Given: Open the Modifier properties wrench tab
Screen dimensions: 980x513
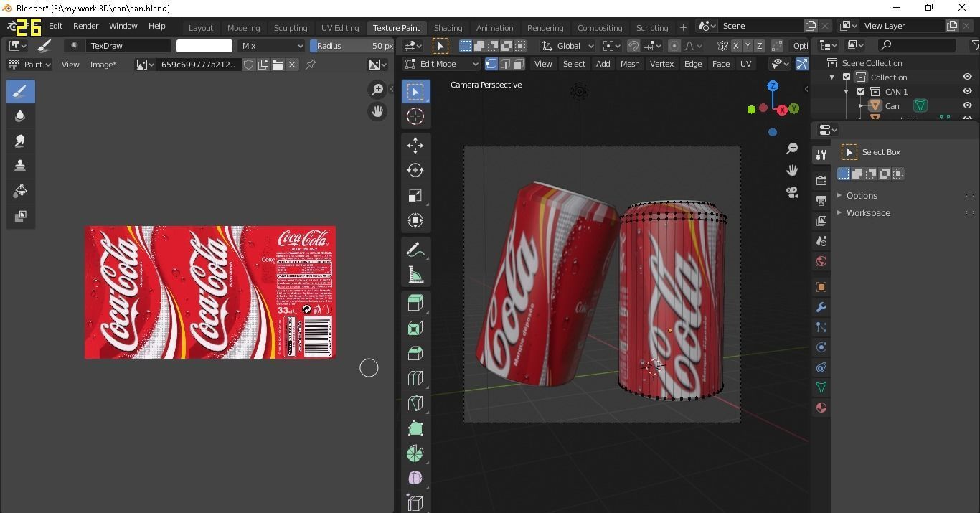Looking at the screenshot, I should point(821,307).
